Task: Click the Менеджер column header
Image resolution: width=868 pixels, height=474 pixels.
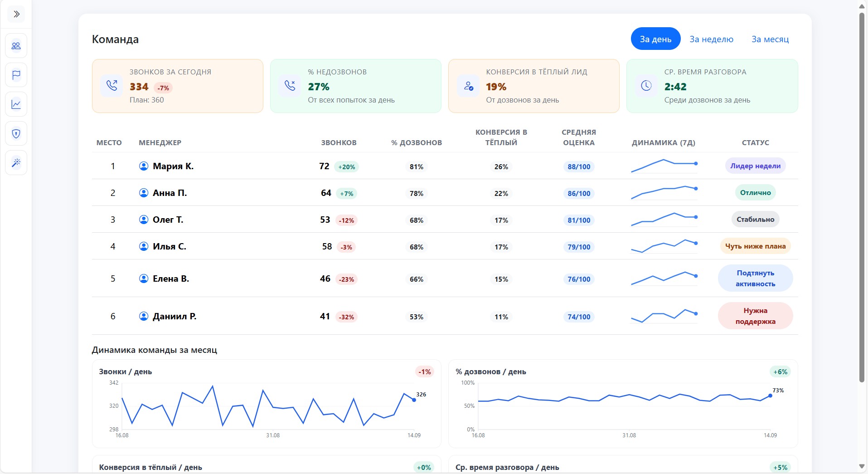Action: point(160,142)
